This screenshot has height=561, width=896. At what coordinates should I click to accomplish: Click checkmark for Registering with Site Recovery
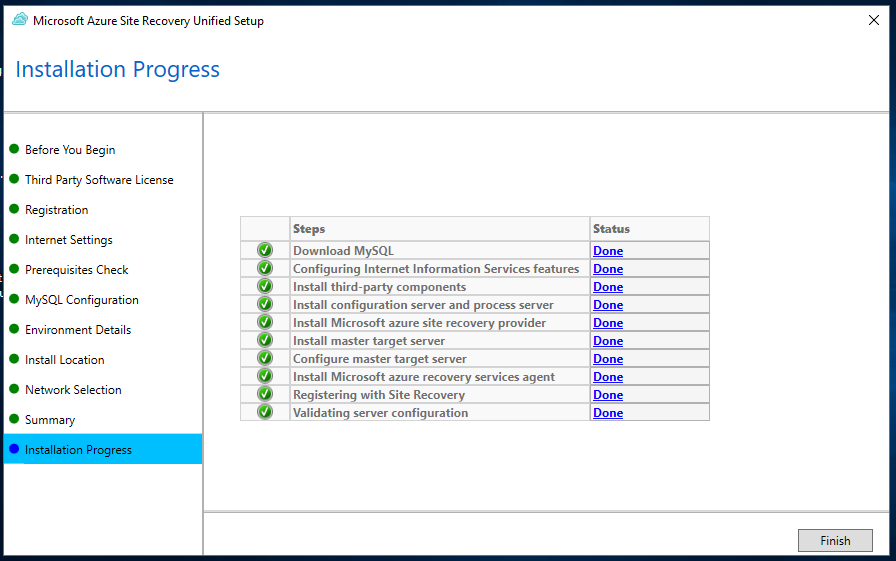[x=265, y=394]
